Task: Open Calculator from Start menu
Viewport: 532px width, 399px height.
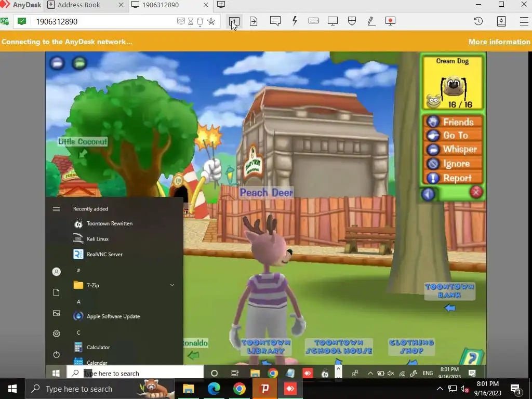Action: tap(98, 347)
